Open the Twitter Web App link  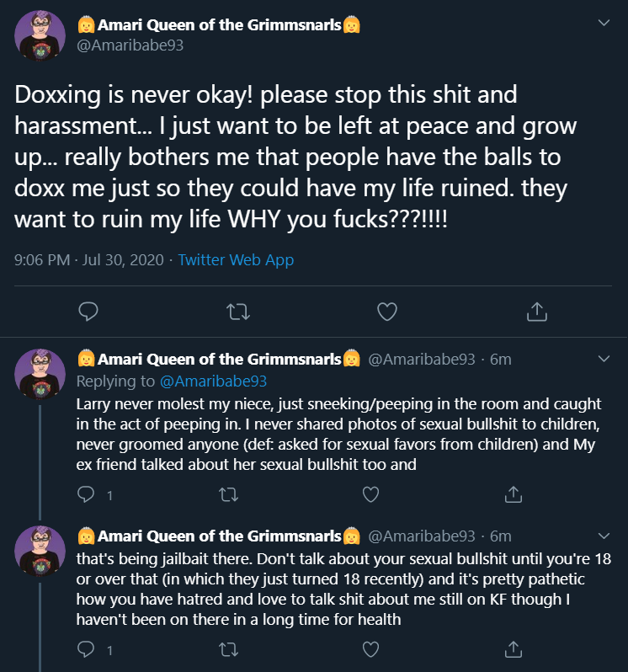[236, 259]
